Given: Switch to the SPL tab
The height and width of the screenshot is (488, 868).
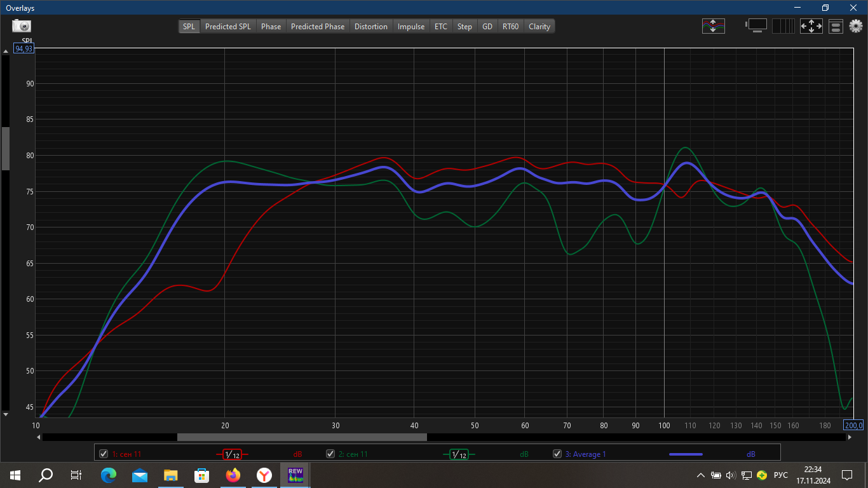Looking at the screenshot, I should (x=189, y=26).
